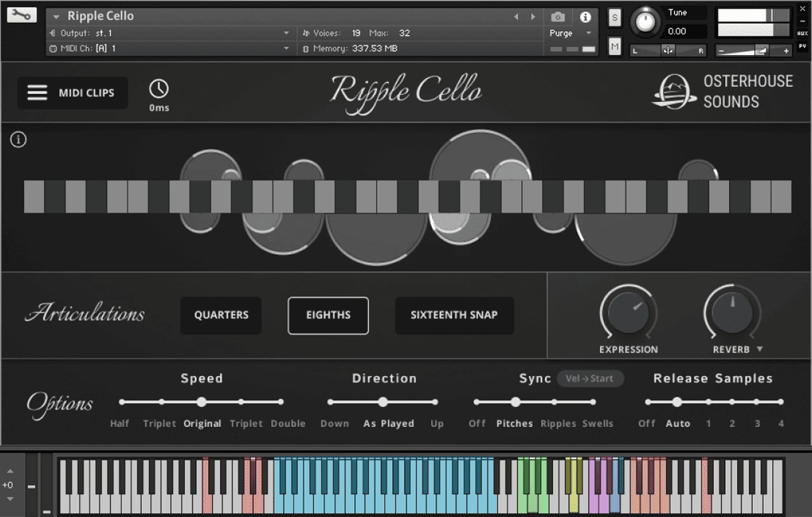Image resolution: width=812 pixels, height=517 pixels.
Task: Mute the Ripple Cello instrument
Action: tap(615, 46)
